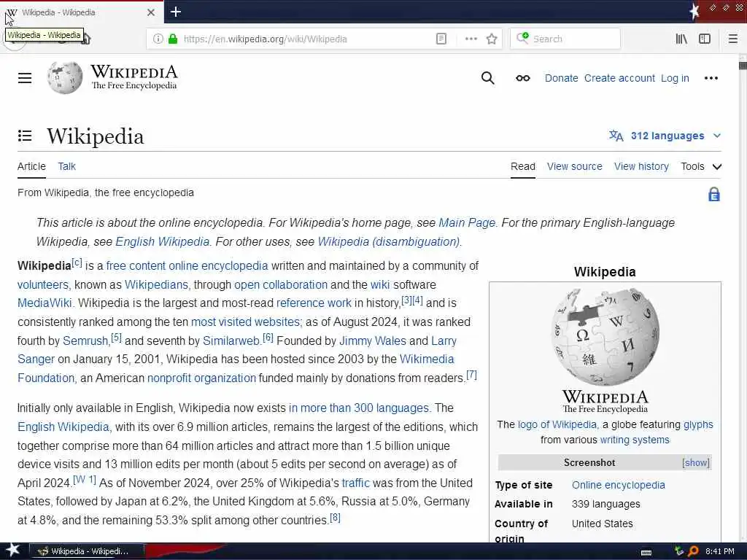747x560 pixels.
Task: Select the Read tab
Action: click(522, 167)
